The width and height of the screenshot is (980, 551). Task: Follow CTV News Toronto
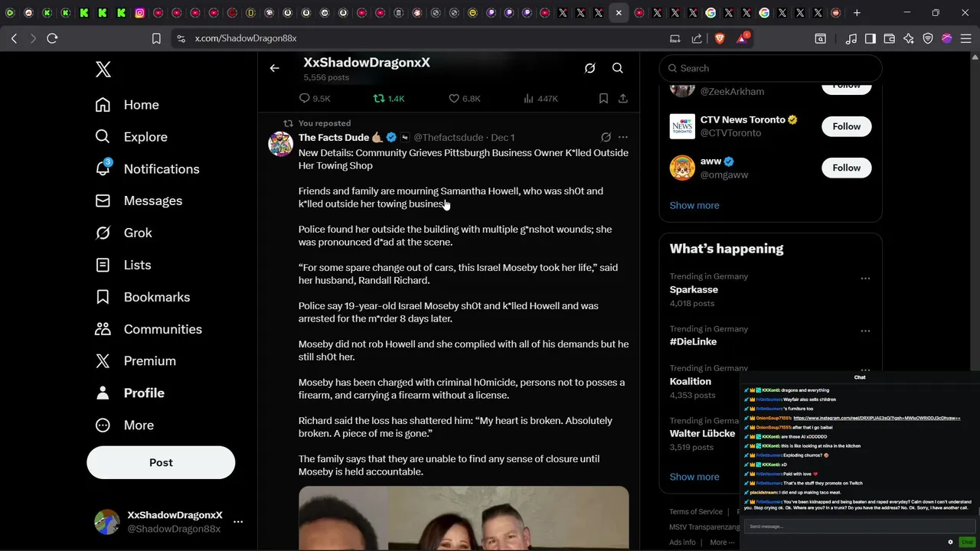click(x=847, y=126)
